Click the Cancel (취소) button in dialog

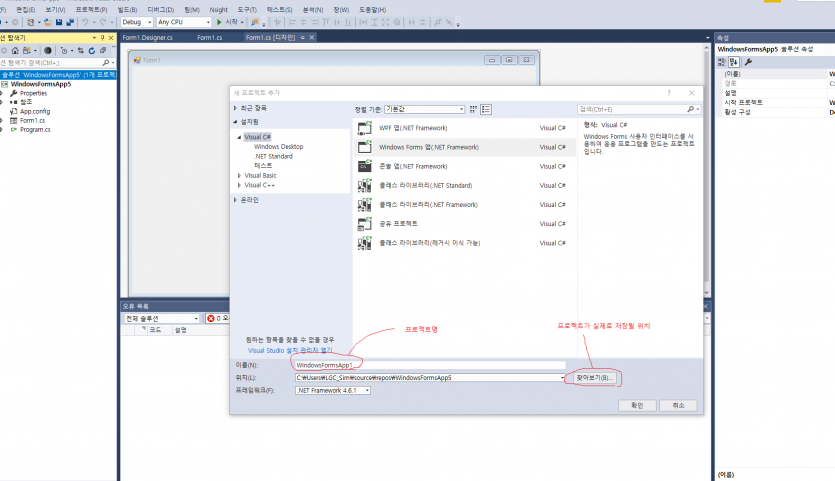click(678, 405)
